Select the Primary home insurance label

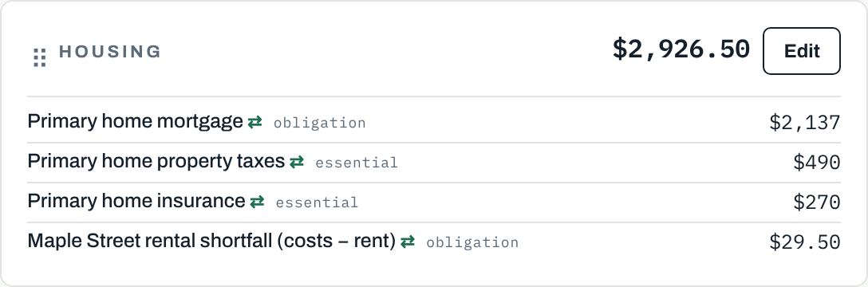136,201
